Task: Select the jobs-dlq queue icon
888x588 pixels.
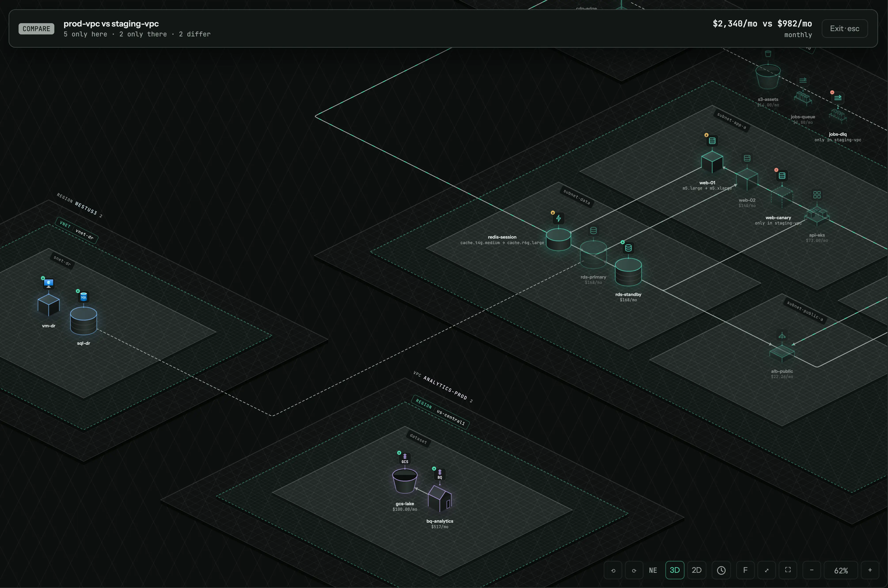Action: (838, 98)
